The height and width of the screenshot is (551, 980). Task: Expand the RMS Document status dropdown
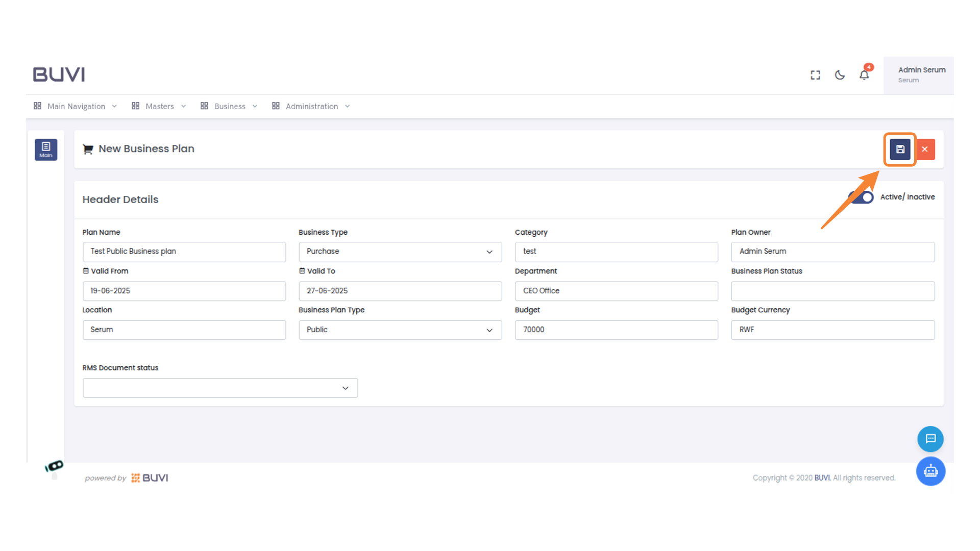(220, 388)
